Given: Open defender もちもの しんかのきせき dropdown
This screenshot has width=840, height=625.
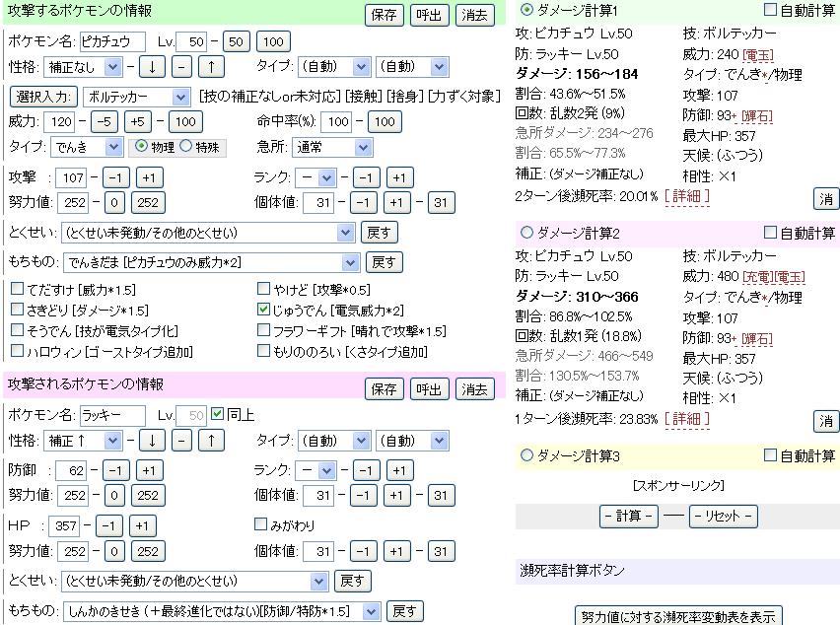Looking at the screenshot, I should 222,611.
